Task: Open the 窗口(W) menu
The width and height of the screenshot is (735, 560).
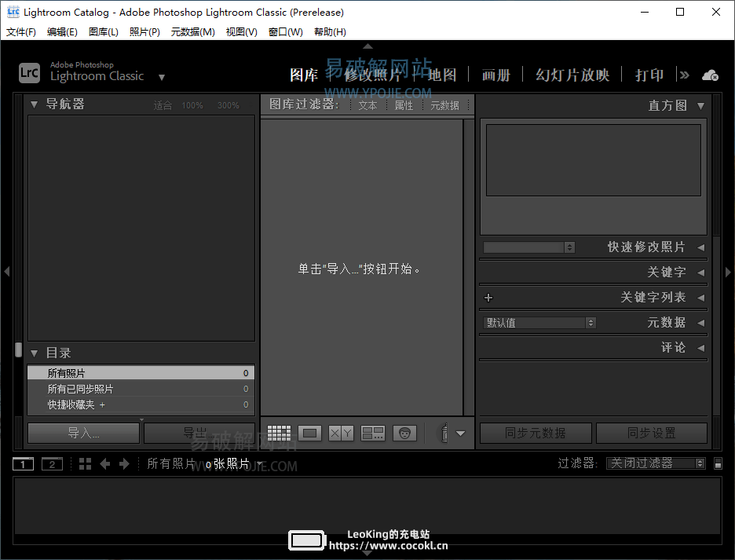Action: point(286,32)
